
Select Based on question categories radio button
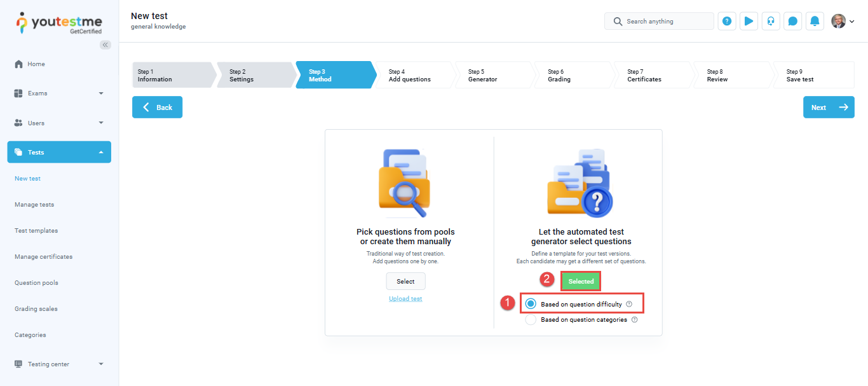pyautogui.click(x=531, y=320)
